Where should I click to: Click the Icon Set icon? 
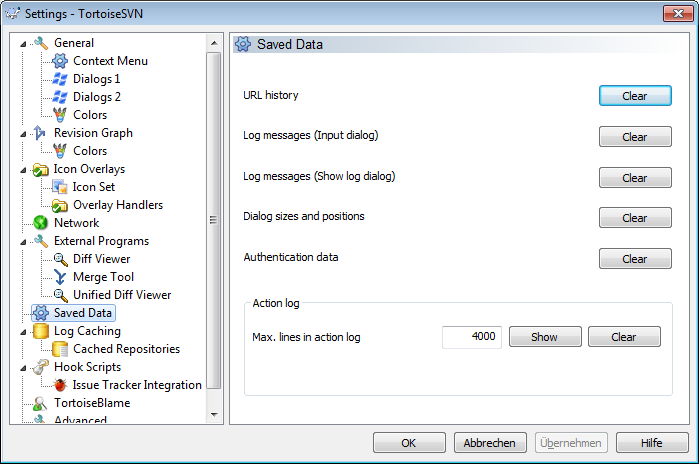[60, 187]
